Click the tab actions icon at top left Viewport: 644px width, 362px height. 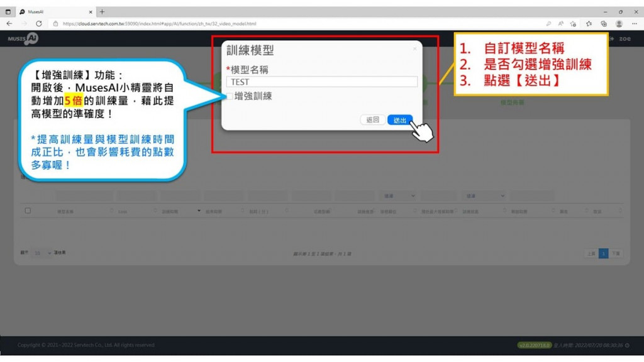[8, 12]
